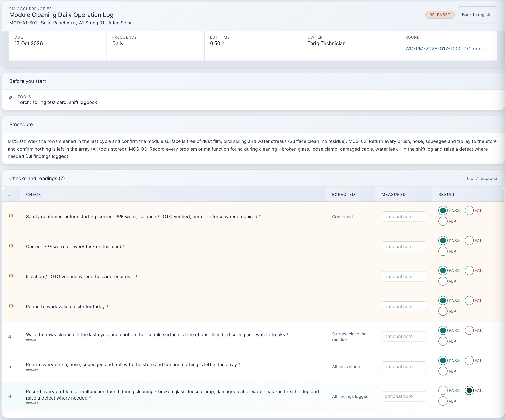505x420 pixels.
Task: Click note field for Safety confirmed row
Action: 404,217
